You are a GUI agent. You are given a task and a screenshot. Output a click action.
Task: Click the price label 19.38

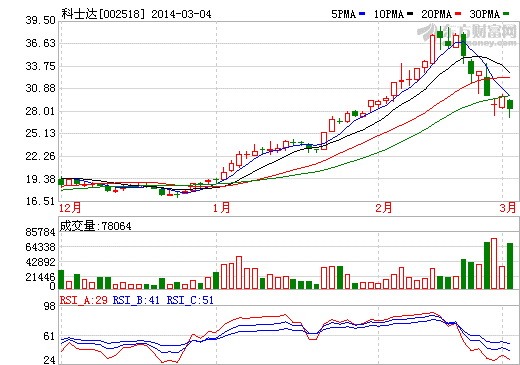tap(40, 179)
